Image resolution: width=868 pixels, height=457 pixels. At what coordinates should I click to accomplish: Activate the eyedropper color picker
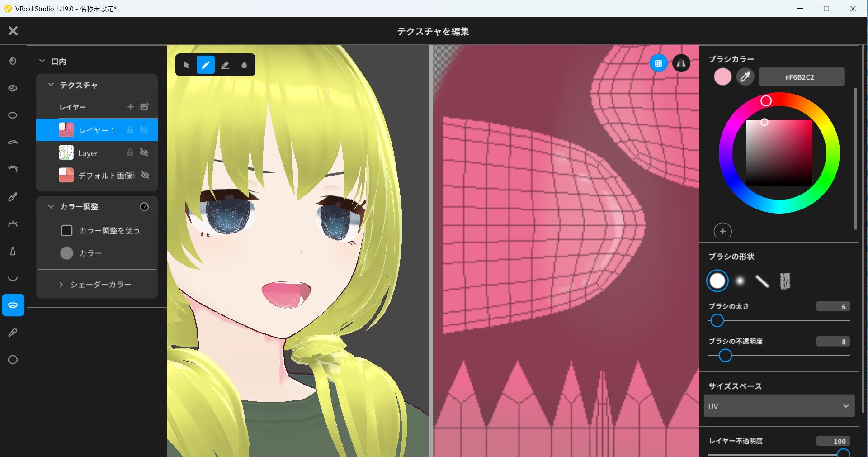click(x=745, y=77)
